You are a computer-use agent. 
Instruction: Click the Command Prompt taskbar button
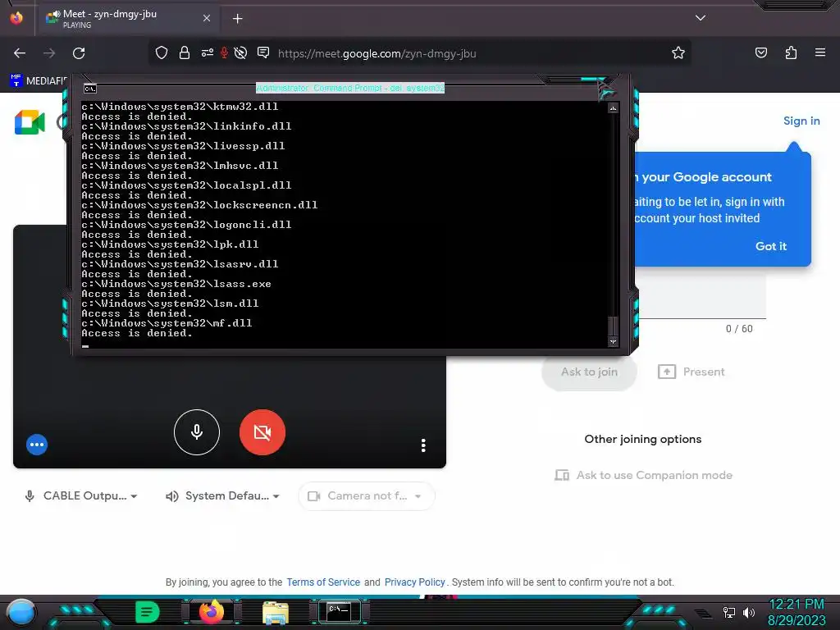339,612
